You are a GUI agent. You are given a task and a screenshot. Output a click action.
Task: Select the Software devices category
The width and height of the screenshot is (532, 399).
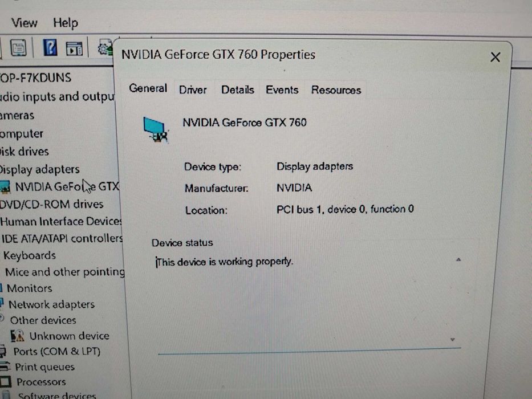[x=57, y=395]
